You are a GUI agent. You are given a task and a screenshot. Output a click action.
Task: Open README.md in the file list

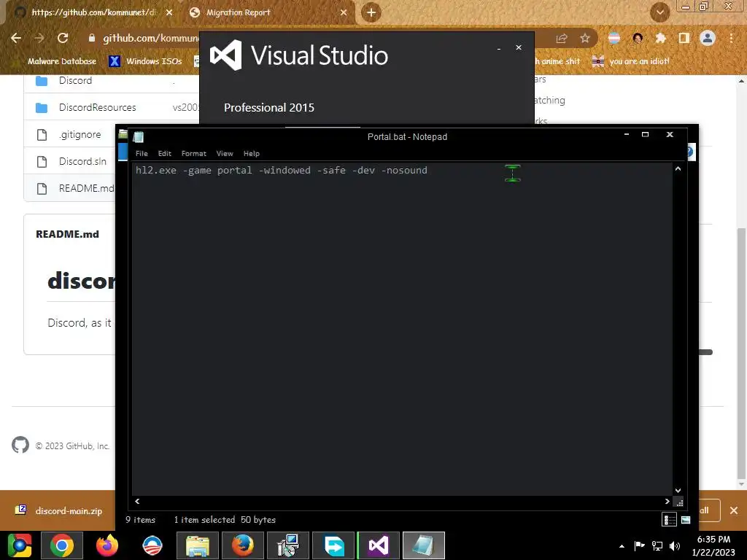tap(86, 189)
